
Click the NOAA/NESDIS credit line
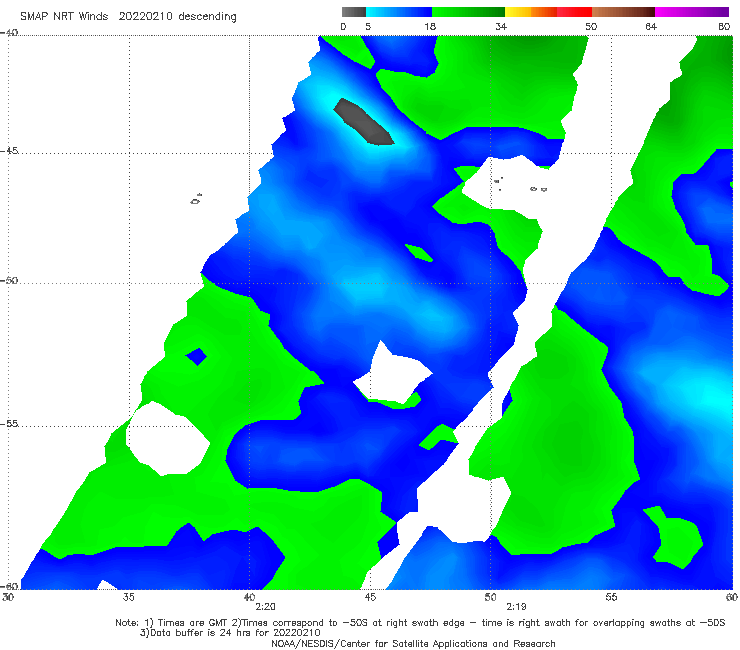413,643
